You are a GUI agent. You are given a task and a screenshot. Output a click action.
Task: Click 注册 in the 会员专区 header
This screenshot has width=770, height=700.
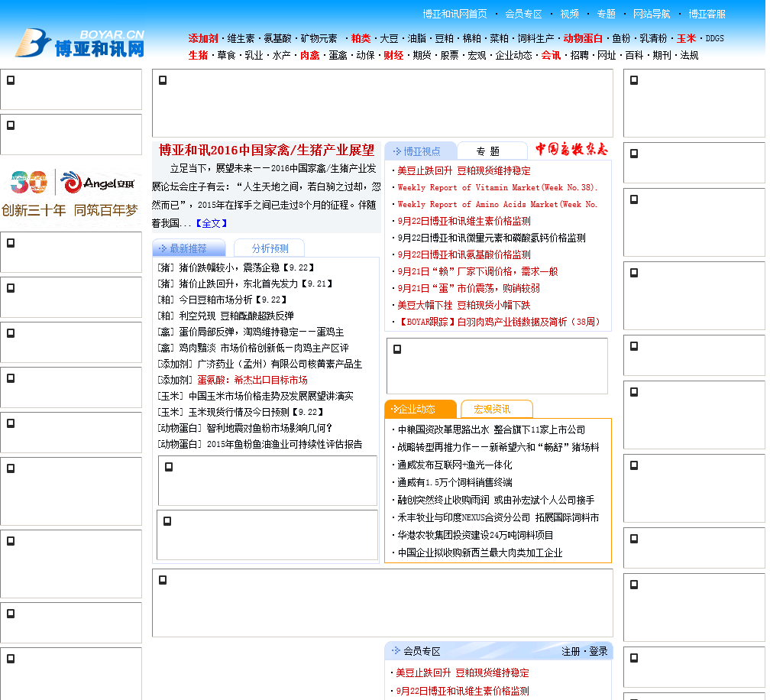click(571, 651)
